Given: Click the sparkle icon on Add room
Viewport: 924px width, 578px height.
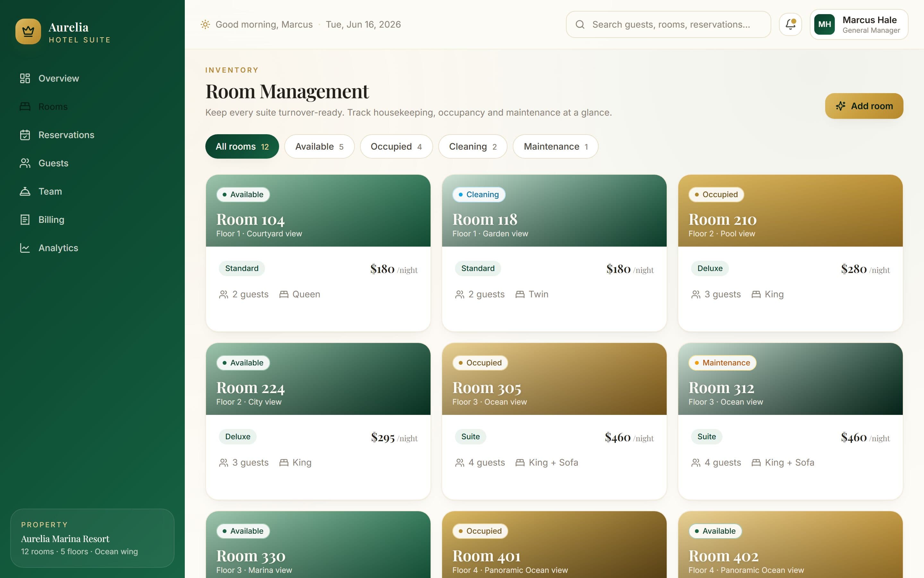Looking at the screenshot, I should coord(840,106).
